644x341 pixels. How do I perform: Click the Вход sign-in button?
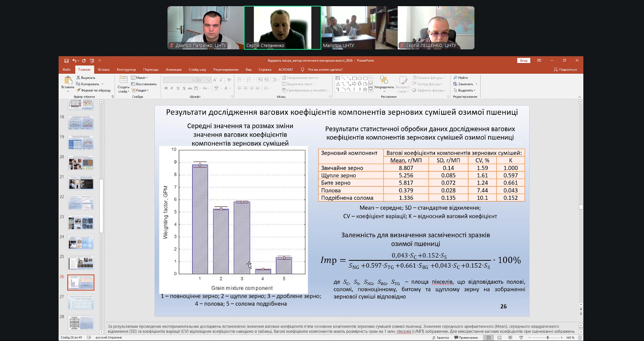pos(524,61)
